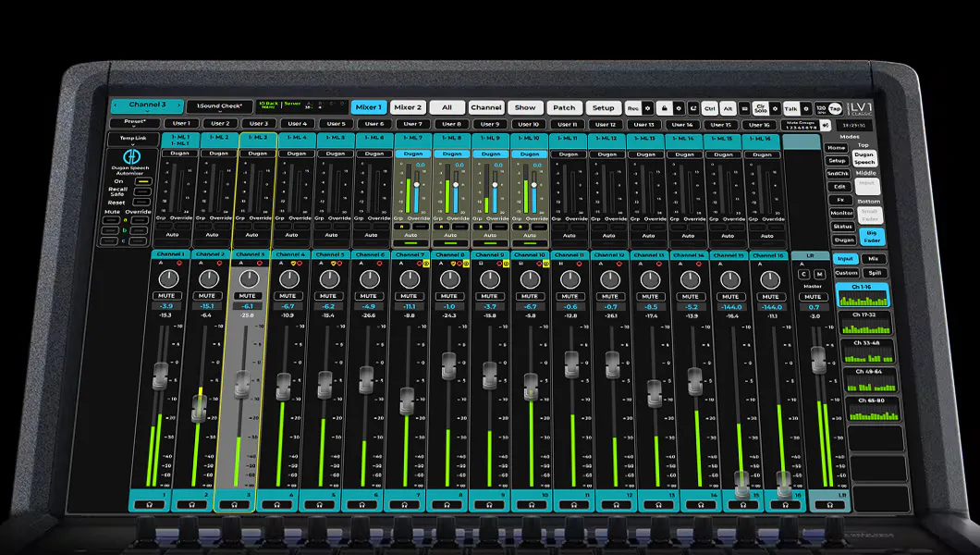The height and width of the screenshot is (555, 980).
Task: Open the Channel 3 selector dropdown
Action: [148, 105]
